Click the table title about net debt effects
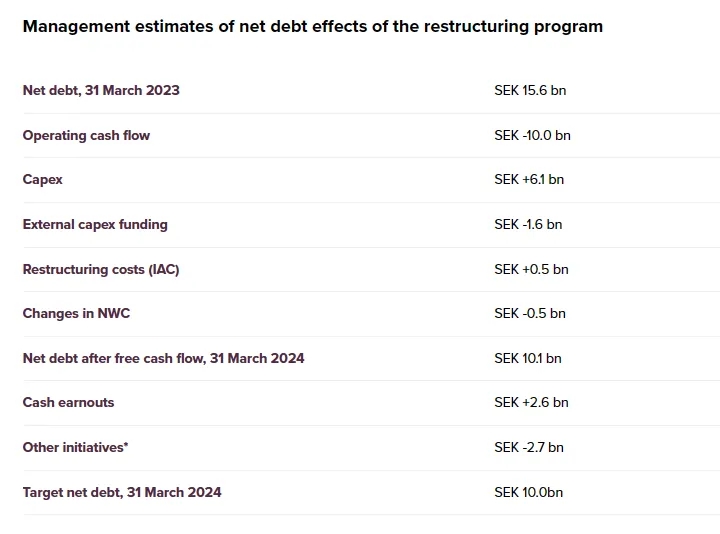 (x=312, y=27)
